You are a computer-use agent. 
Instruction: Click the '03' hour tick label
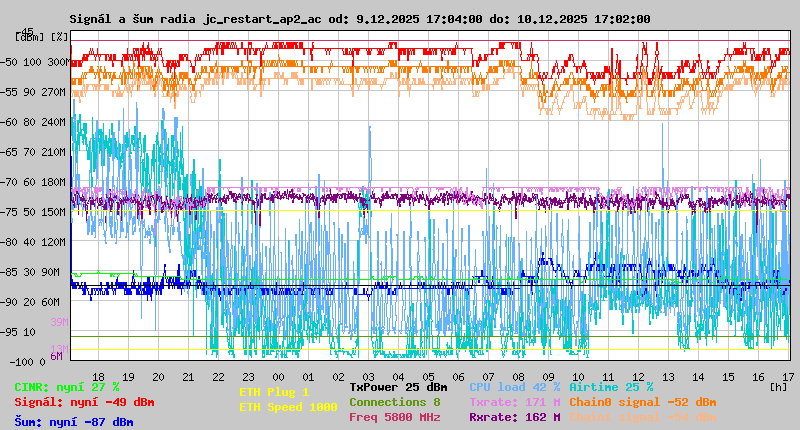coord(368,377)
